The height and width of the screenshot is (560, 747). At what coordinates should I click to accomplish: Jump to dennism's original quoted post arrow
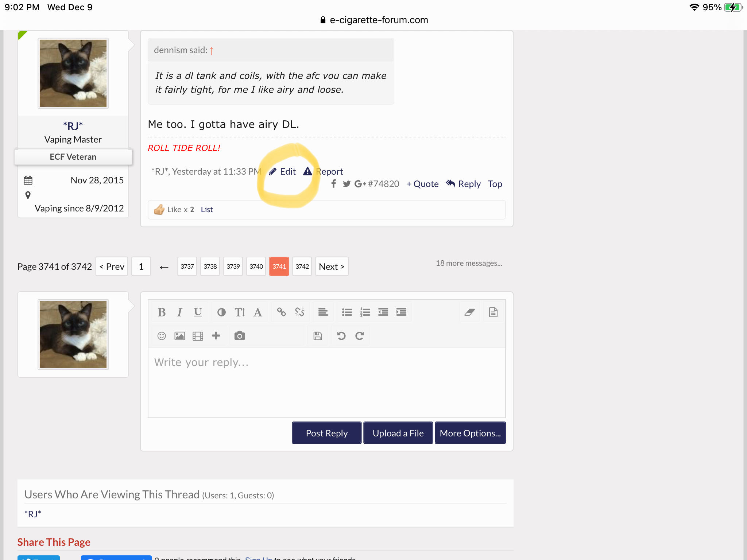[x=211, y=50]
